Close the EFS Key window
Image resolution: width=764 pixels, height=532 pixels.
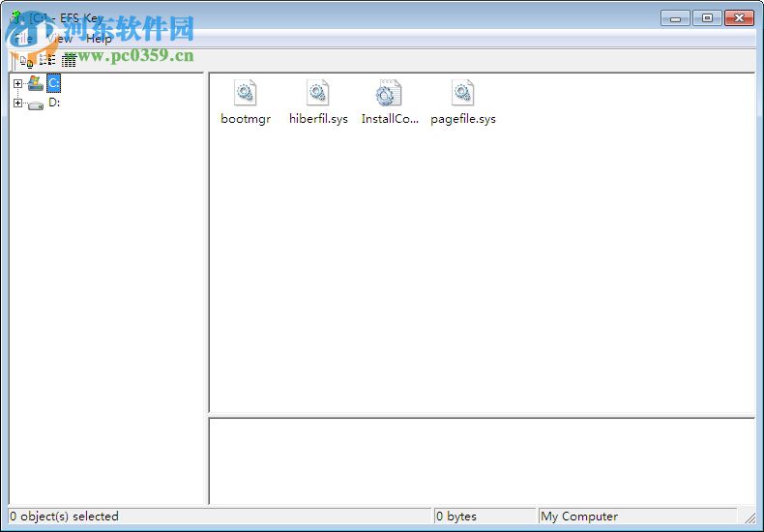pyautogui.click(x=739, y=18)
